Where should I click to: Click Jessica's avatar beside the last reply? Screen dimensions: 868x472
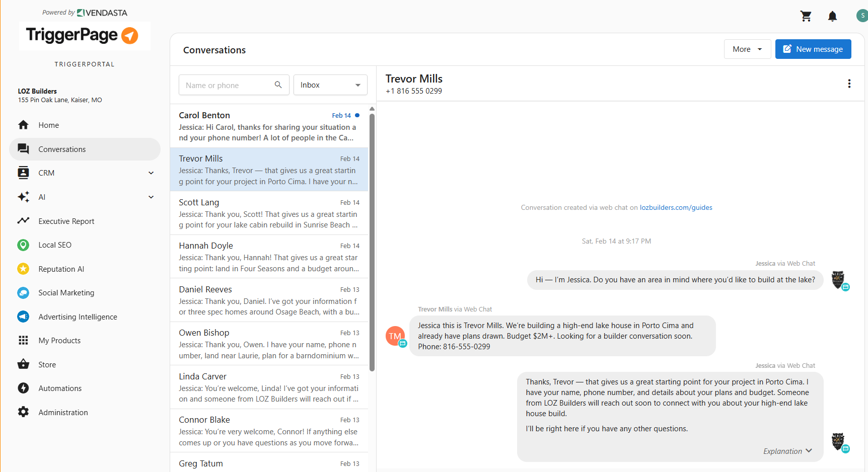click(x=839, y=442)
